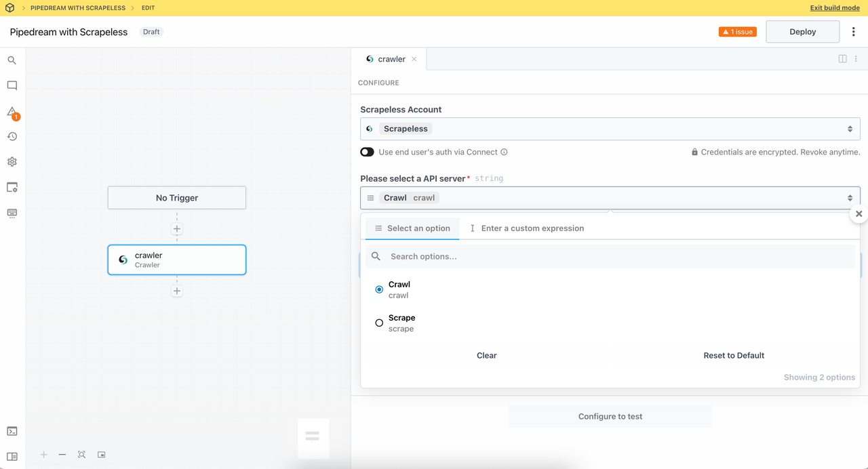The width and height of the screenshot is (868, 469).
Task: Click the Search options field
Action: (610, 256)
